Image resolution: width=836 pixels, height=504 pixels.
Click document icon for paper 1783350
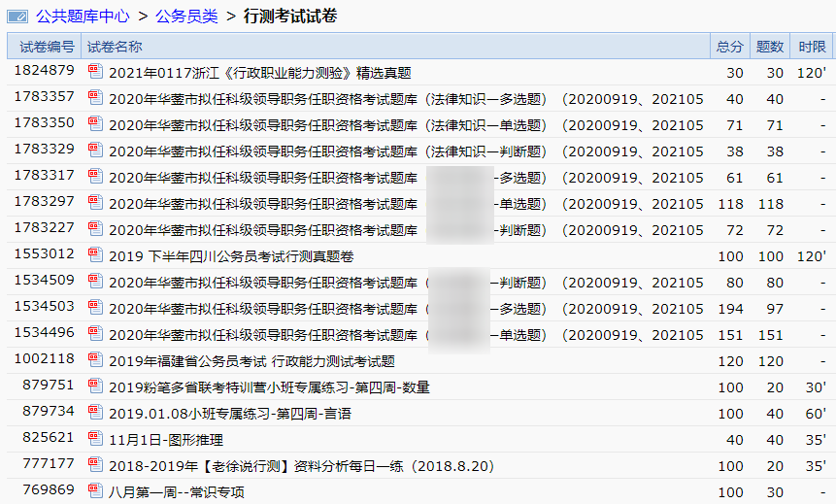pyautogui.click(x=95, y=123)
